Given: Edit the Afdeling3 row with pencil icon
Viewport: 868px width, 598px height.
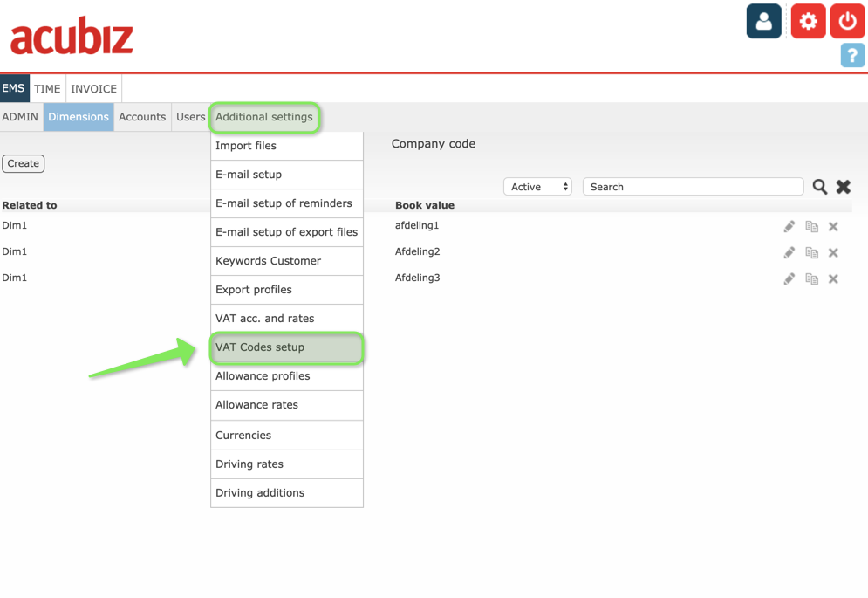Looking at the screenshot, I should (x=789, y=278).
